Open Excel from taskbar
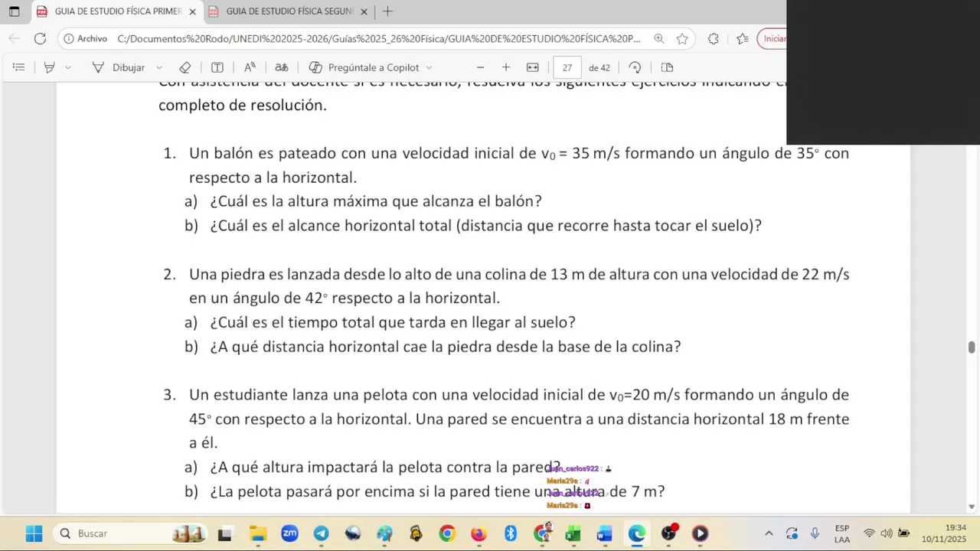 tap(573, 533)
